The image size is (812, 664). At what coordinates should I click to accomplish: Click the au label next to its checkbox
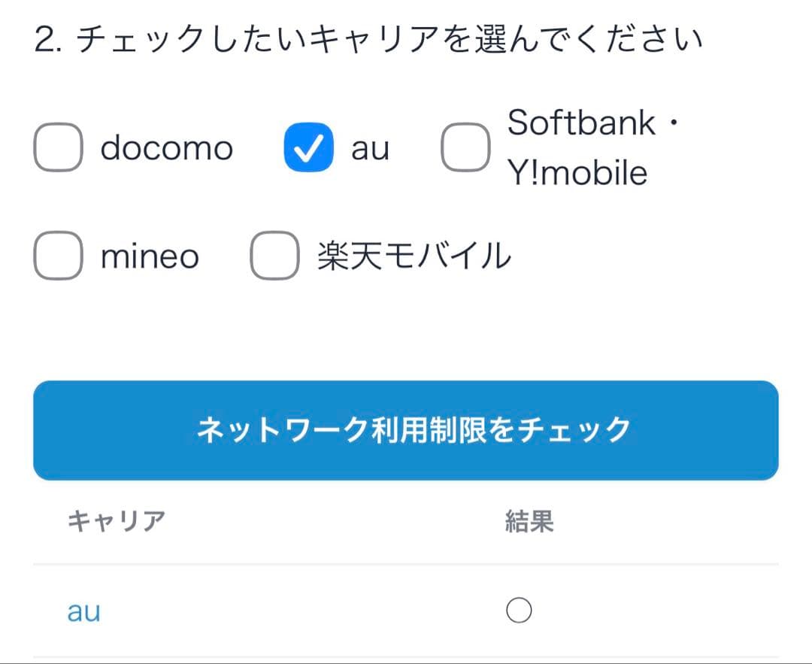click(370, 147)
